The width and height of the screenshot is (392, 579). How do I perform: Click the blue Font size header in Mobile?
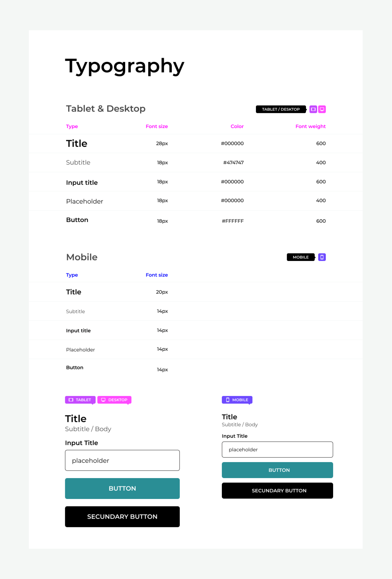click(157, 275)
